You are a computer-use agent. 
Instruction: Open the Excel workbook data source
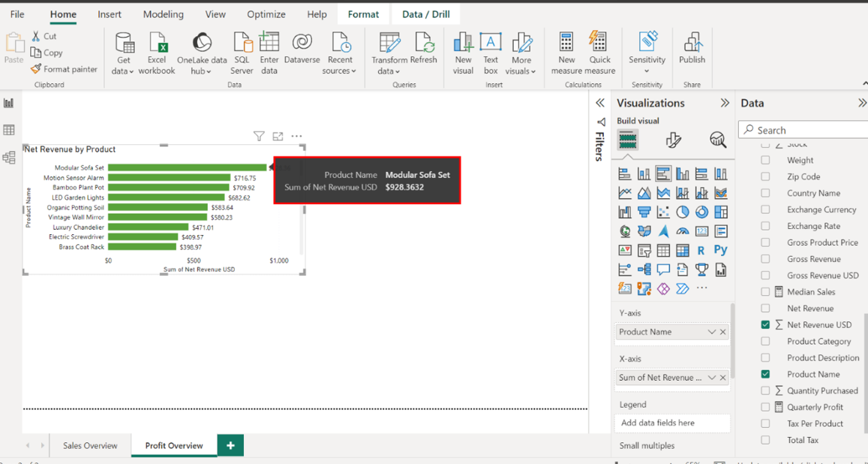pyautogui.click(x=157, y=45)
